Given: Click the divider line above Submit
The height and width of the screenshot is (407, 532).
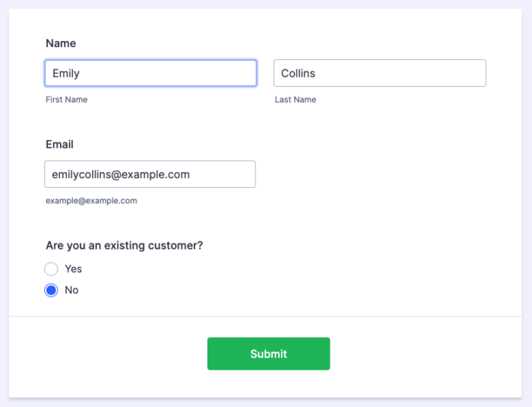Looking at the screenshot, I should [266, 316].
